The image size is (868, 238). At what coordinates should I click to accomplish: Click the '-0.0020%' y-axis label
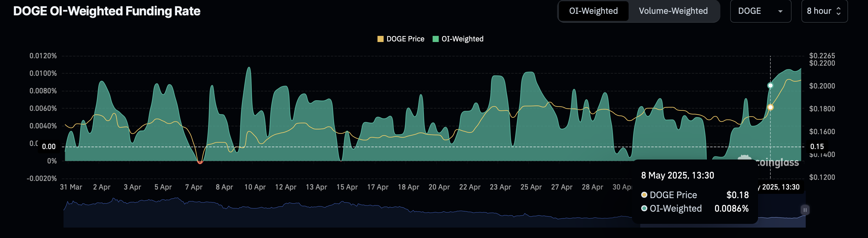42,178
